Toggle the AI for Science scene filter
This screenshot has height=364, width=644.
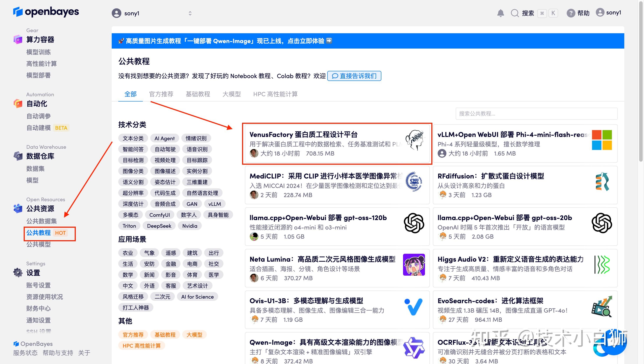coord(197,296)
